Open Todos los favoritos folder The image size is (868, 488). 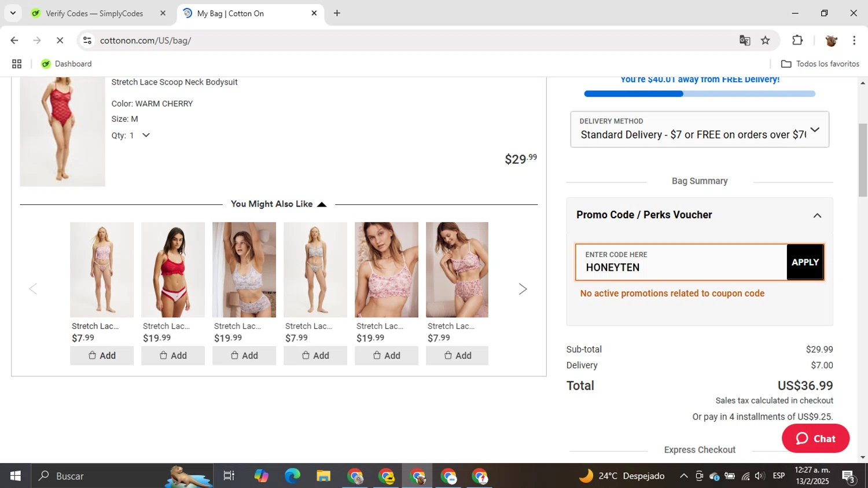[820, 64]
